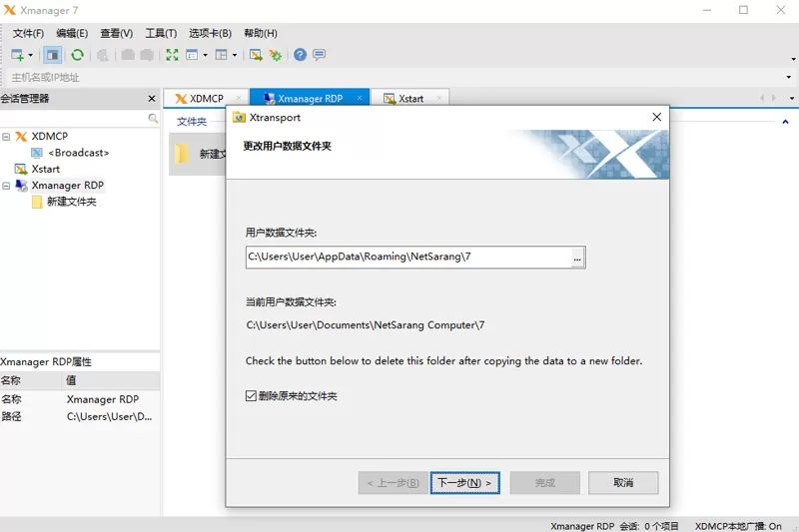Open the toolbar overflow options arrow
Screen dimensions: 799x532
tap(793, 59)
